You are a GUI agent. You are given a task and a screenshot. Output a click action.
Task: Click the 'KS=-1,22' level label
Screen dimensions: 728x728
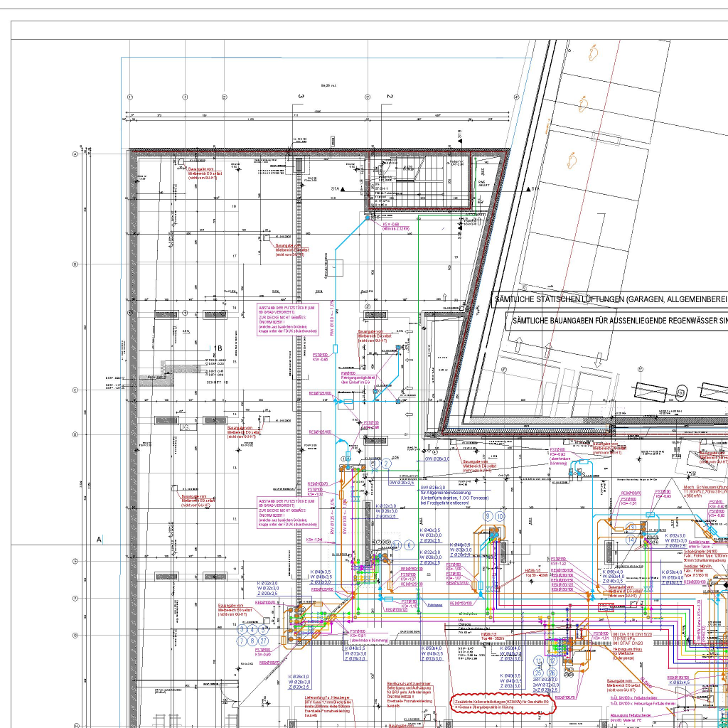point(559,563)
